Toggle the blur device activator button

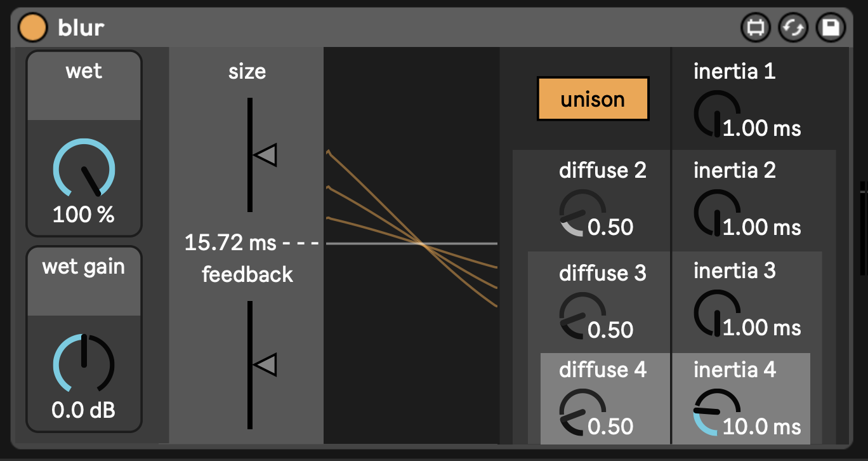click(33, 28)
